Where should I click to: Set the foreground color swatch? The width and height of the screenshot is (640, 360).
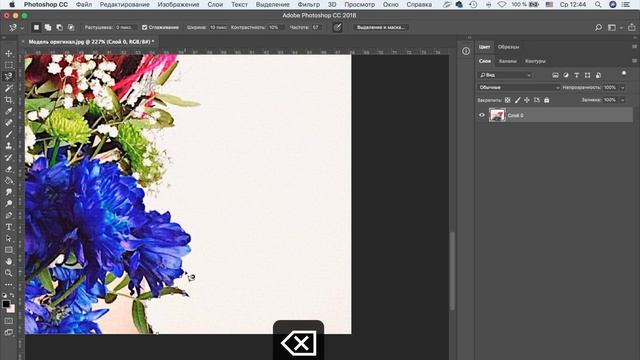coord(6,304)
